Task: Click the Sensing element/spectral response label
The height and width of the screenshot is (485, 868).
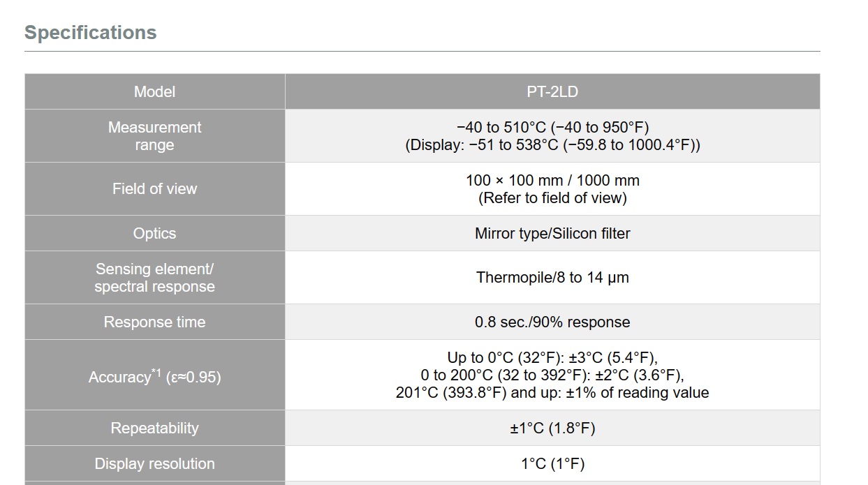Action: pos(154,278)
